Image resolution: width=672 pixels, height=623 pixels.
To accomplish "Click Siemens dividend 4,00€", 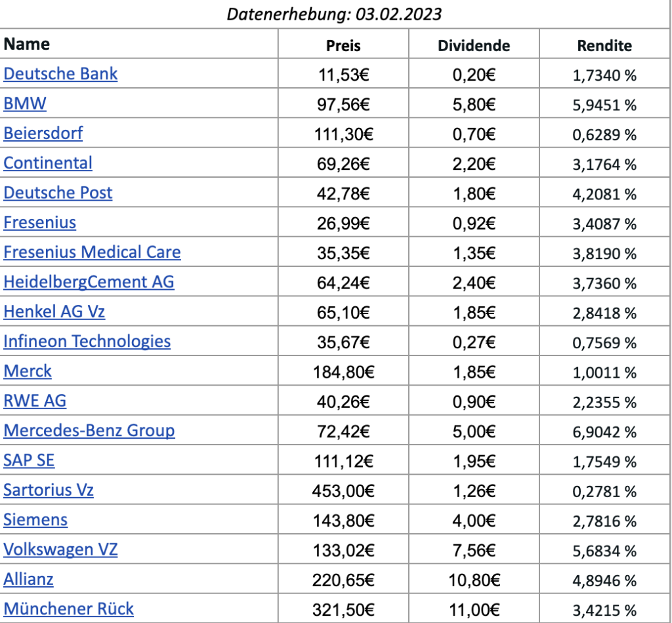I will [x=474, y=521].
